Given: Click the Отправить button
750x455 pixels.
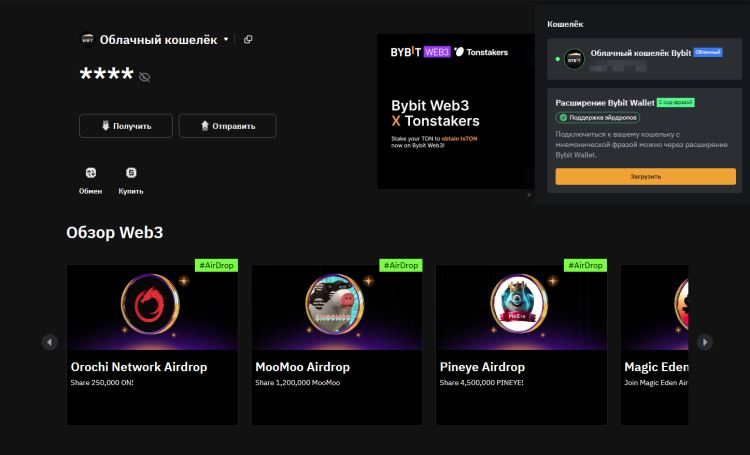Looking at the screenshot, I should (x=227, y=126).
